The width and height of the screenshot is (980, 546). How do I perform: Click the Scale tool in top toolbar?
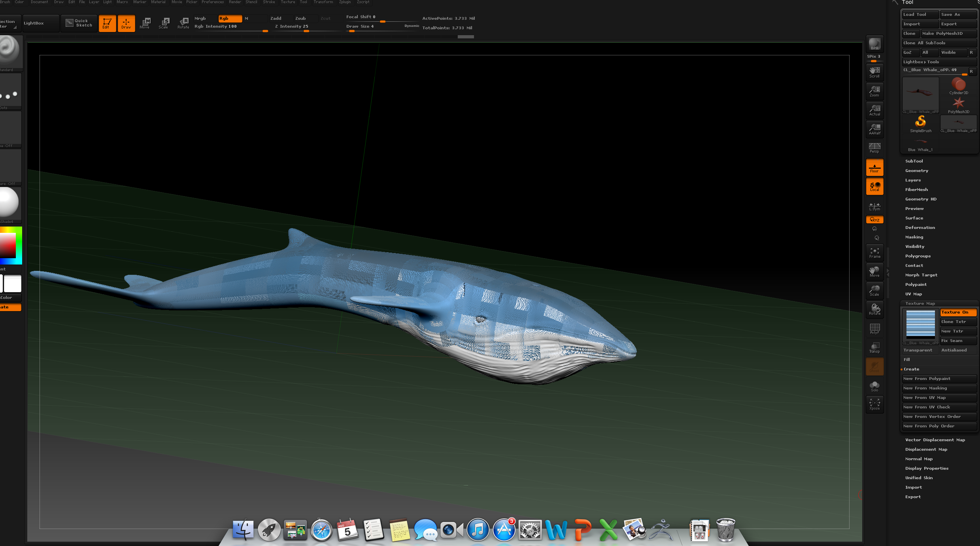(x=164, y=23)
